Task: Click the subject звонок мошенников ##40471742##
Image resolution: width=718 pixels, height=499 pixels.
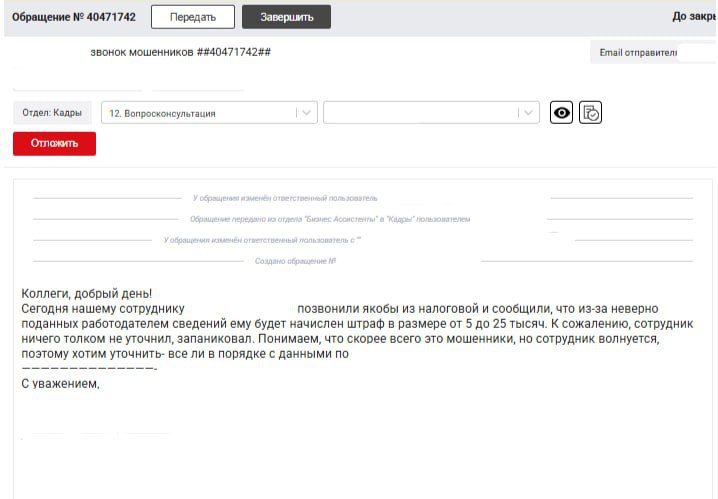Action: (x=180, y=52)
